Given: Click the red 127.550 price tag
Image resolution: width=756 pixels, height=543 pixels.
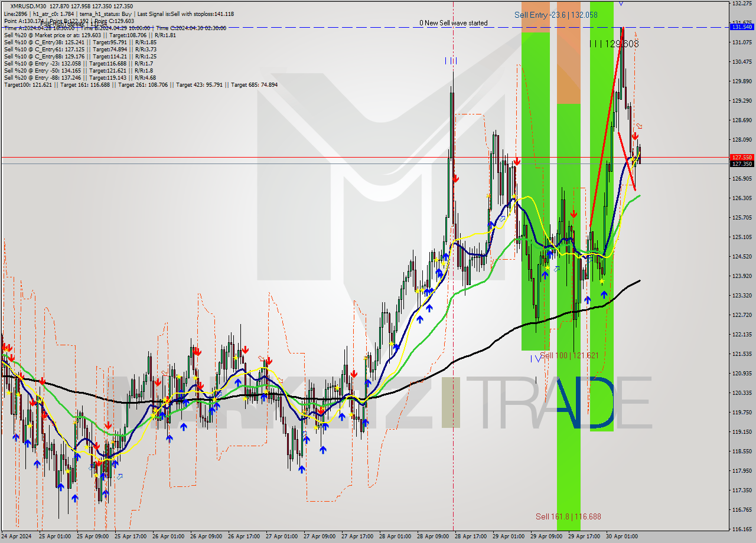Looking at the screenshot, I should 742,157.
